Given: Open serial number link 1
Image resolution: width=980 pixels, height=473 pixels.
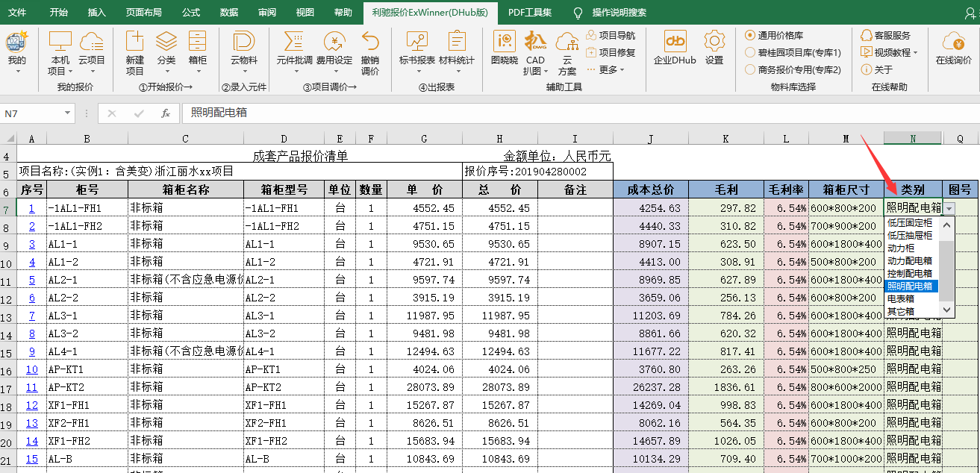Looking at the screenshot, I should [x=31, y=208].
